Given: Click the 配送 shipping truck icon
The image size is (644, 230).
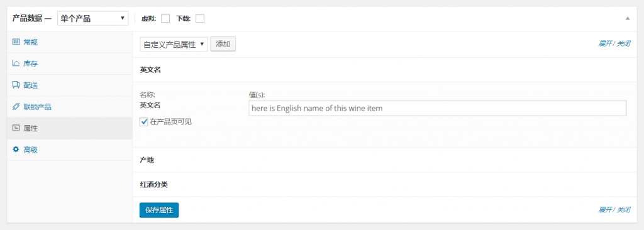Looking at the screenshot, I should pyautogui.click(x=16, y=85).
